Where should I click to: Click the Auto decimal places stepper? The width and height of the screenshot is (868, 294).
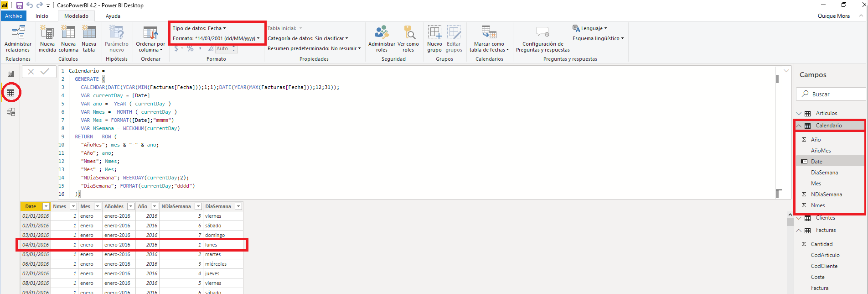[226, 48]
